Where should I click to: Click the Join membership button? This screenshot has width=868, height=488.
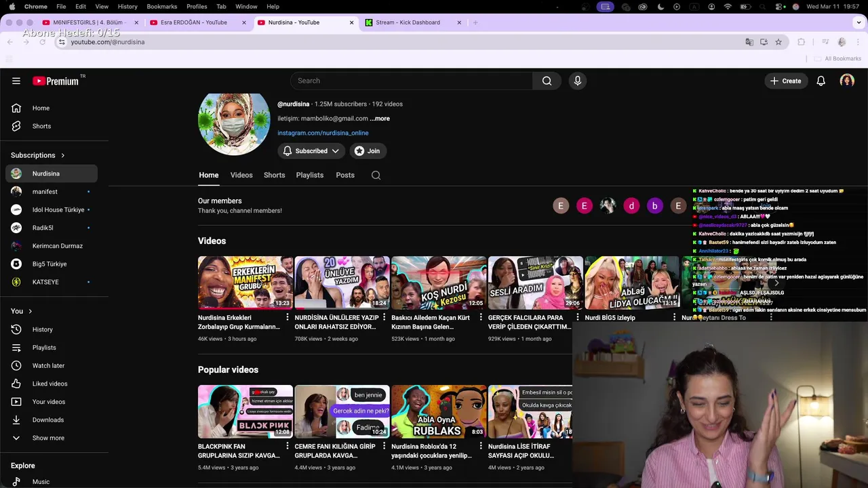click(x=367, y=151)
